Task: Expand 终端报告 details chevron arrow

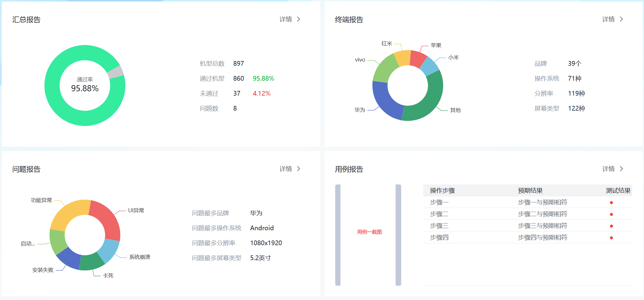Action: [x=621, y=19]
